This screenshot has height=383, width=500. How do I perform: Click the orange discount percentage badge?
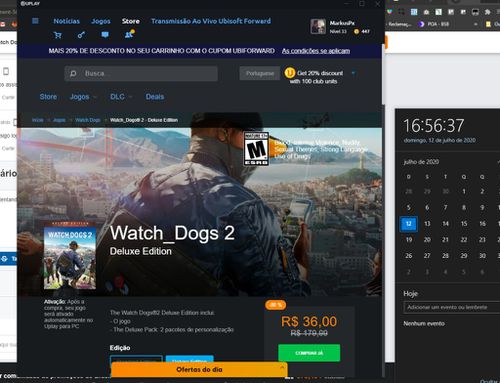pos(275,305)
